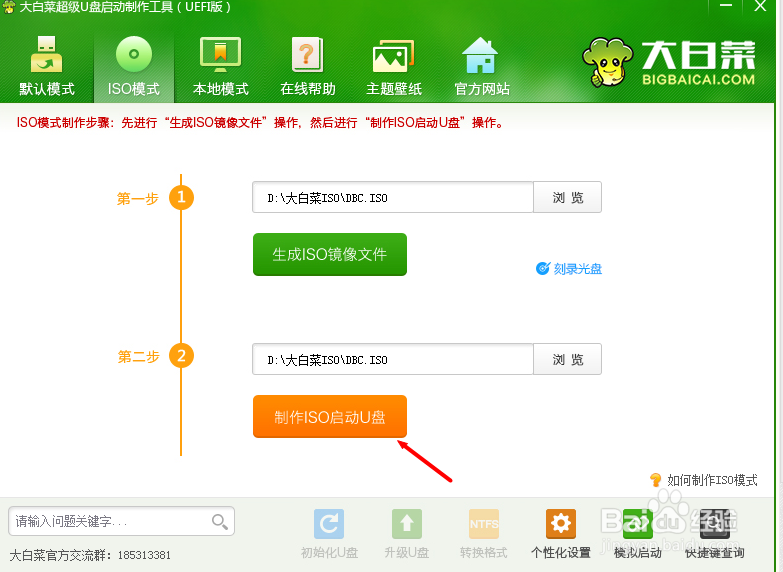Click step one ISO path field
The height and width of the screenshot is (572, 783).
(393, 197)
